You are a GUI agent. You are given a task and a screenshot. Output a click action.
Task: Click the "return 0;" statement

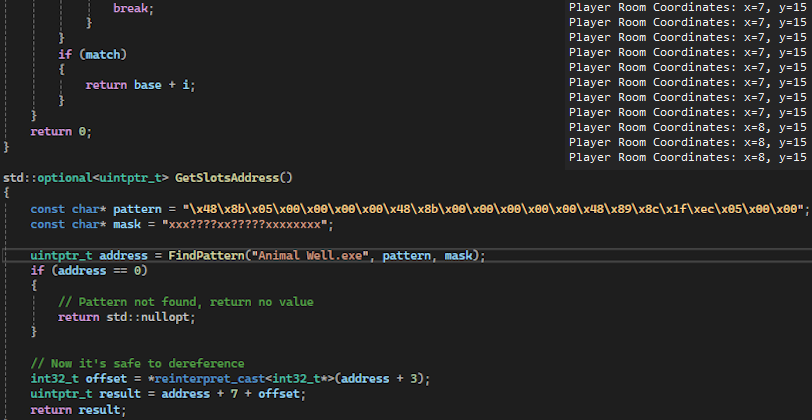click(x=60, y=131)
